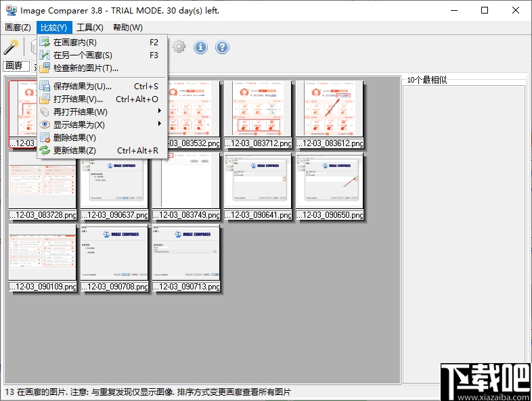
Task: Expand the 再打开结果(W) submenu arrow
Action: pos(159,111)
